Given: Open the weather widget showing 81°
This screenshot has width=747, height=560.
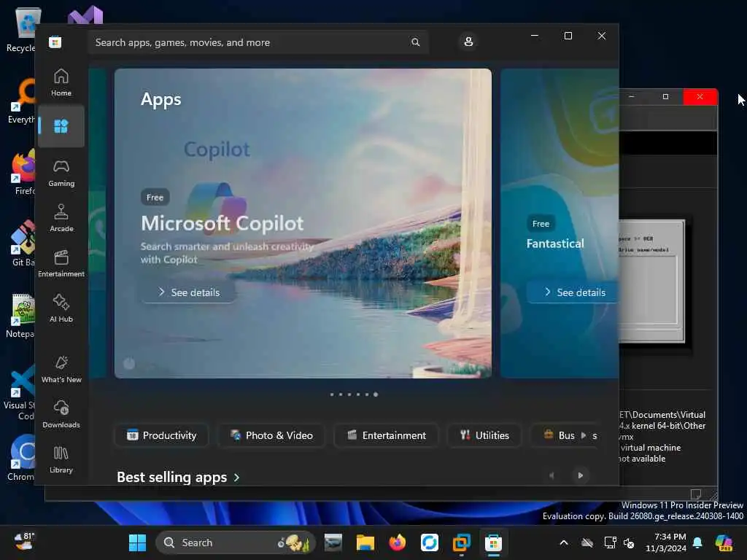Looking at the screenshot, I should click(24, 542).
